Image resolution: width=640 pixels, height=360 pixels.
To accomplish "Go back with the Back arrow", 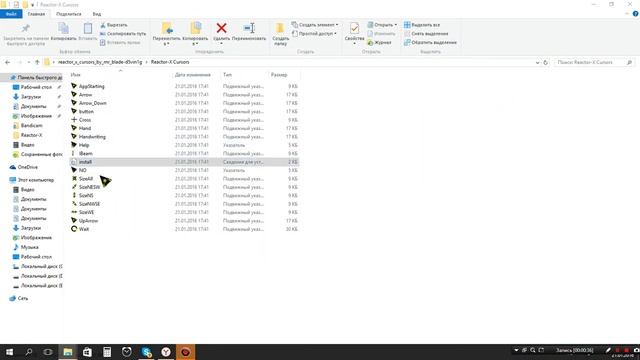I will [7, 62].
